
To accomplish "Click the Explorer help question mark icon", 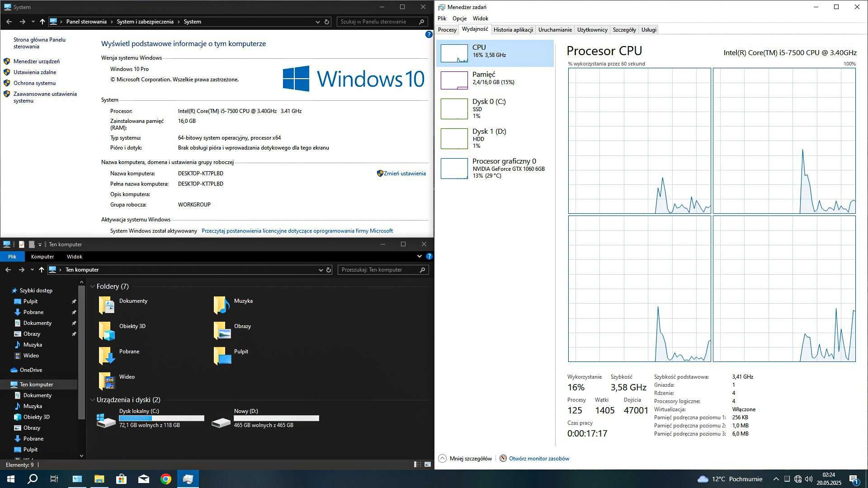I will click(x=429, y=256).
